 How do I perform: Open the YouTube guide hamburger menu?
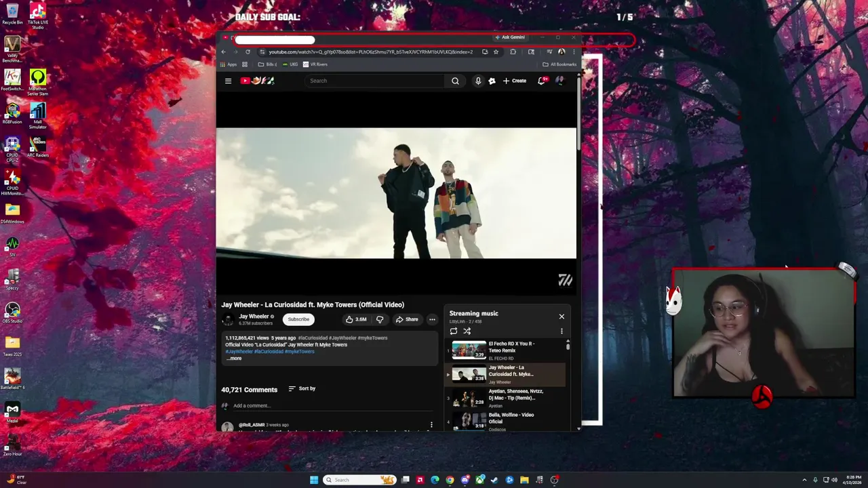228,81
